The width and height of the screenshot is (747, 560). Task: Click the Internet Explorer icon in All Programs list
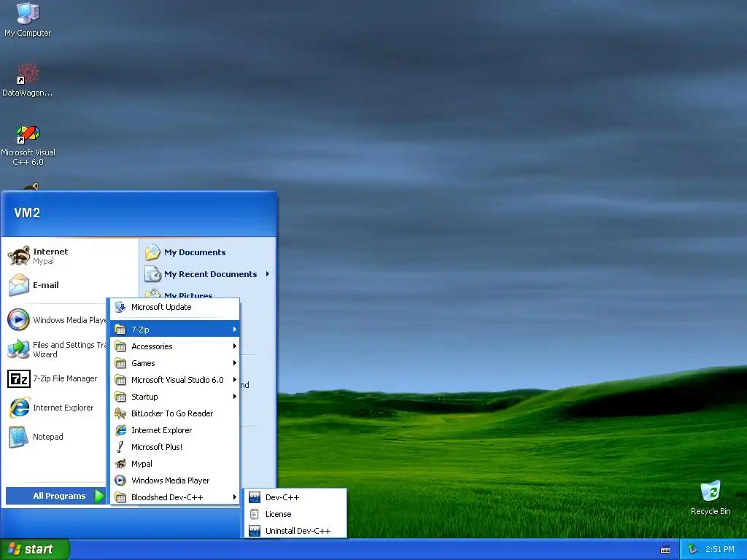click(120, 430)
